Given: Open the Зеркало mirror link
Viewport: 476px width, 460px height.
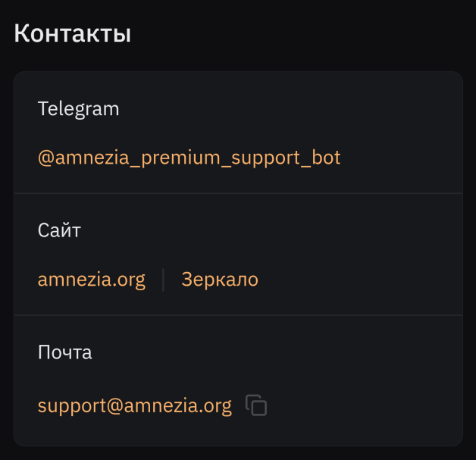Looking at the screenshot, I should (x=220, y=280).
